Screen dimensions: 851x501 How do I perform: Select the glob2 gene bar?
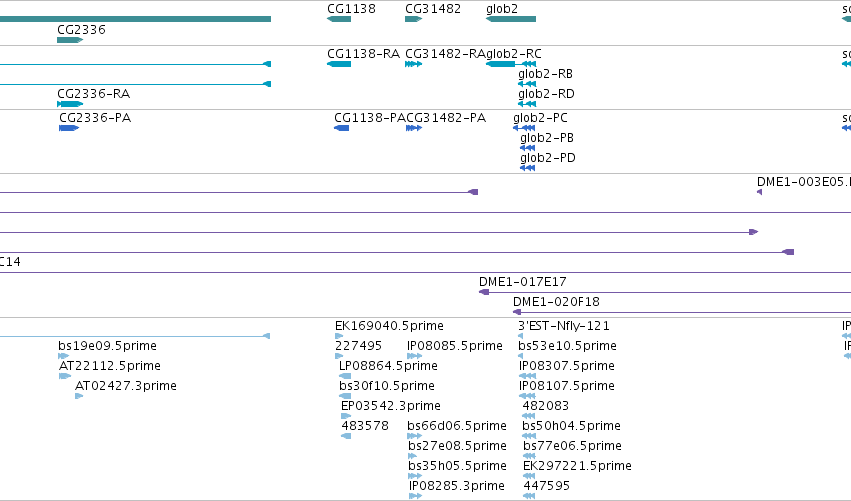511,19
